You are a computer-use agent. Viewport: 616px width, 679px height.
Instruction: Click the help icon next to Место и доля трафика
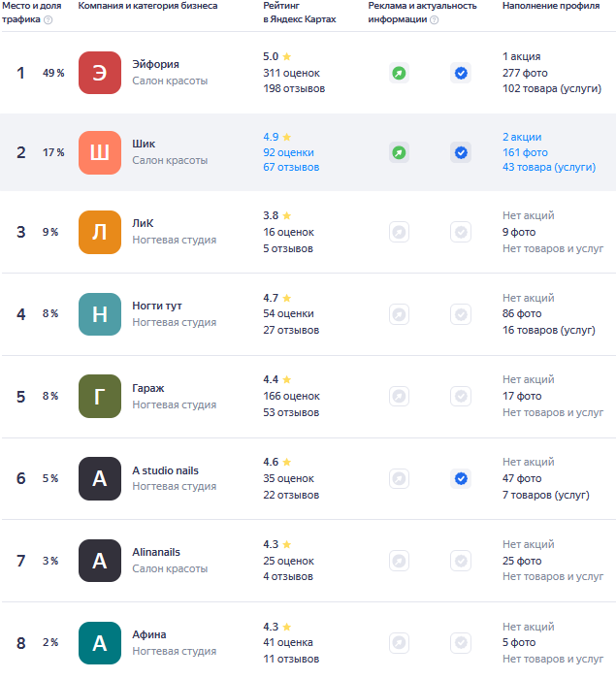tap(48, 20)
